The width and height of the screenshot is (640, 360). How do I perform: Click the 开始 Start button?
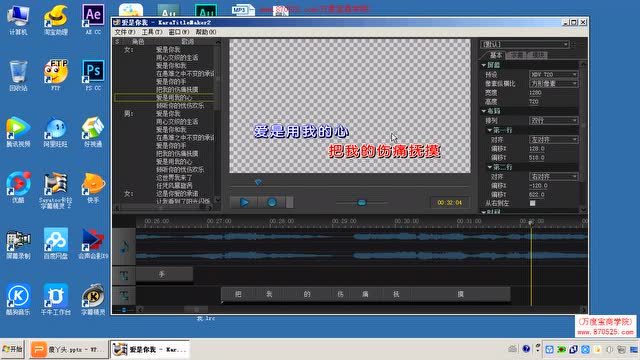pyautogui.click(x=12, y=349)
